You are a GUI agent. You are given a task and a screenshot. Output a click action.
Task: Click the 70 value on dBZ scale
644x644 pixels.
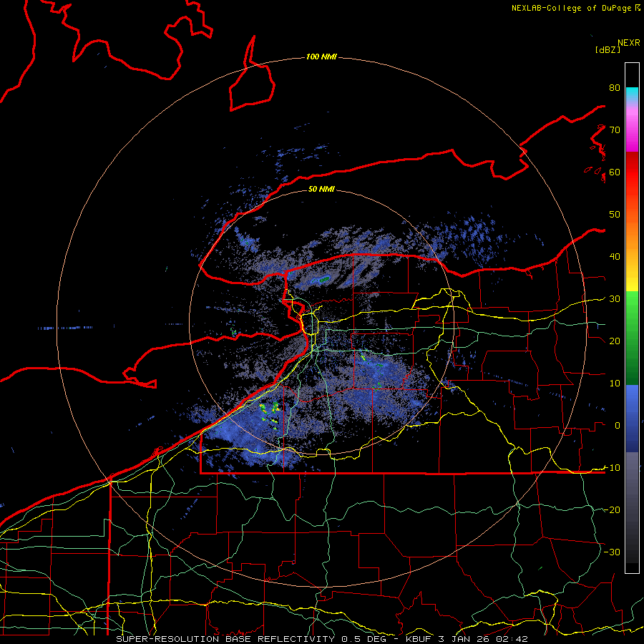[615, 130]
